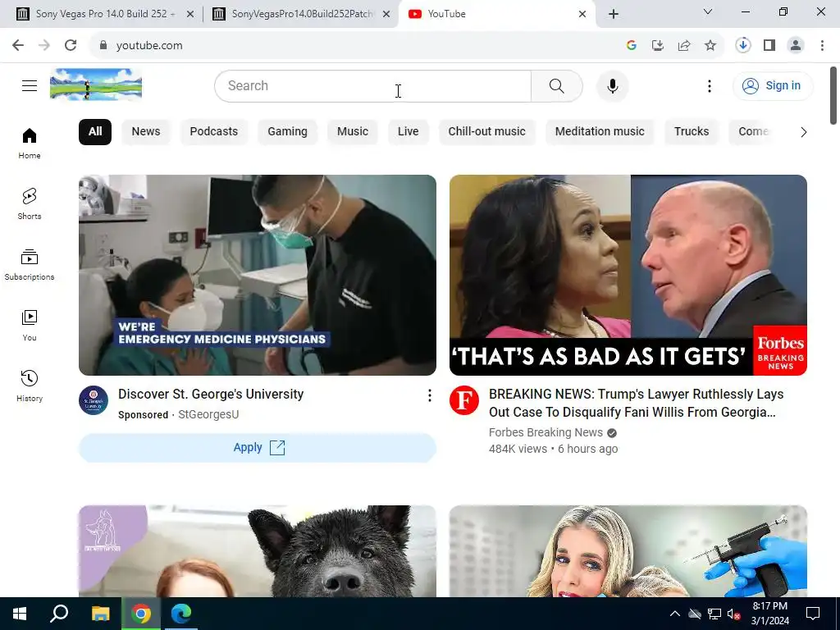Click Forbes Breaking News channel avatar
Image resolution: width=840 pixels, height=630 pixels.
pos(464,400)
